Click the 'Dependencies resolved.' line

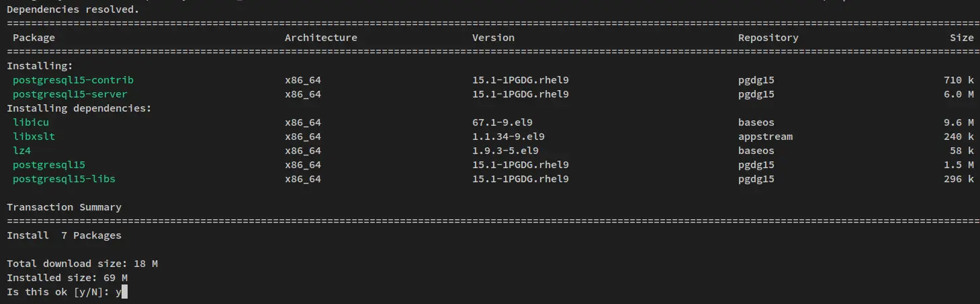(73, 9)
